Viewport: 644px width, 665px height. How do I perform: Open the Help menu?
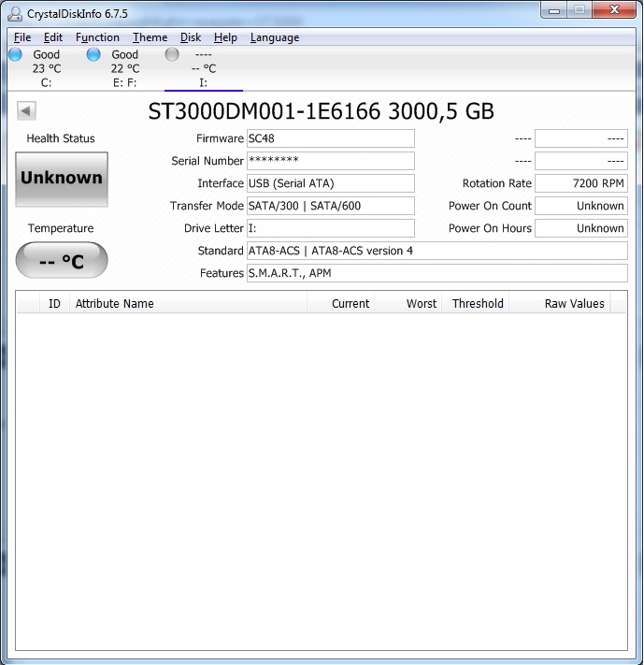(x=225, y=37)
